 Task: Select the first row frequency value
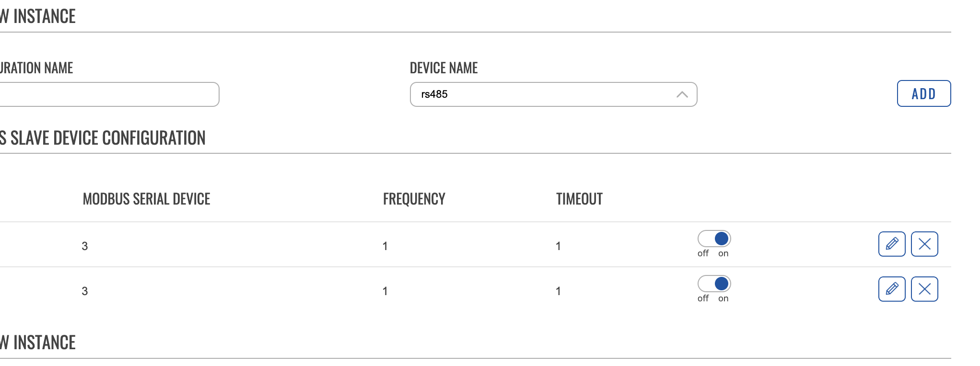tap(385, 246)
